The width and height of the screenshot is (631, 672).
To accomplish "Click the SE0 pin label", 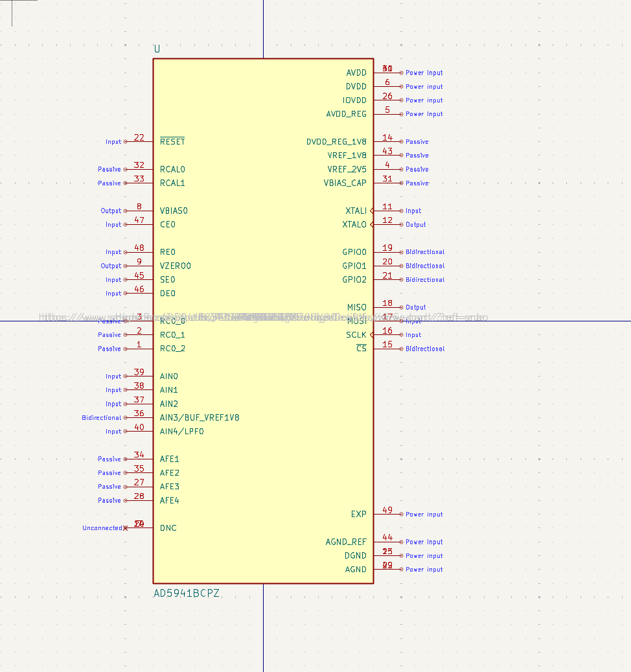I will tap(168, 280).
